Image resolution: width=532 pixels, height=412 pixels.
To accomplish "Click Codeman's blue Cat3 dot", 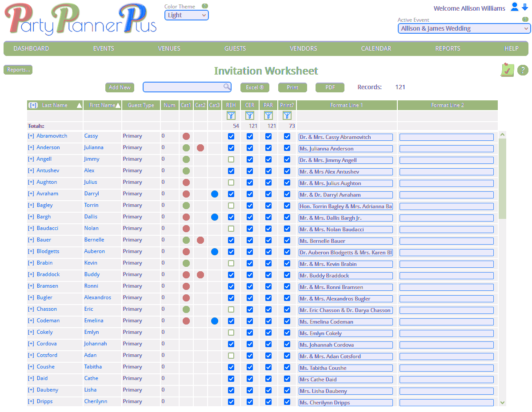I will point(214,321).
